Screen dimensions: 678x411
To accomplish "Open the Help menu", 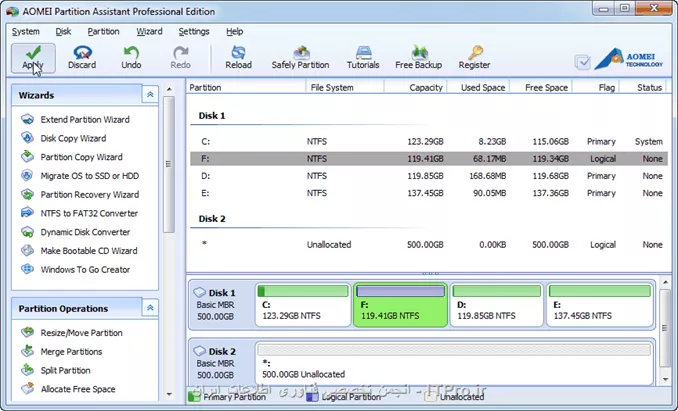I will click(234, 32).
